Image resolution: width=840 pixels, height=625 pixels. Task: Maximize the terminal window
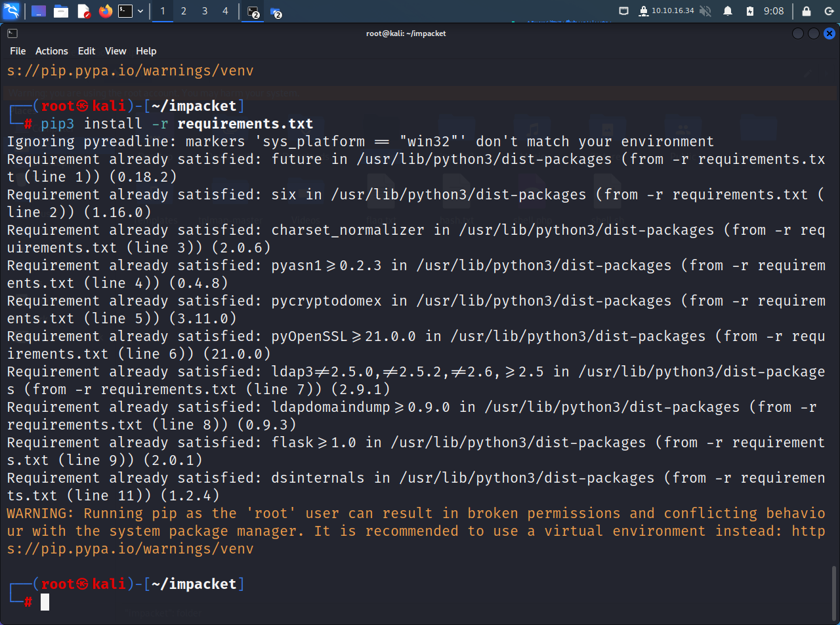tap(814, 33)
